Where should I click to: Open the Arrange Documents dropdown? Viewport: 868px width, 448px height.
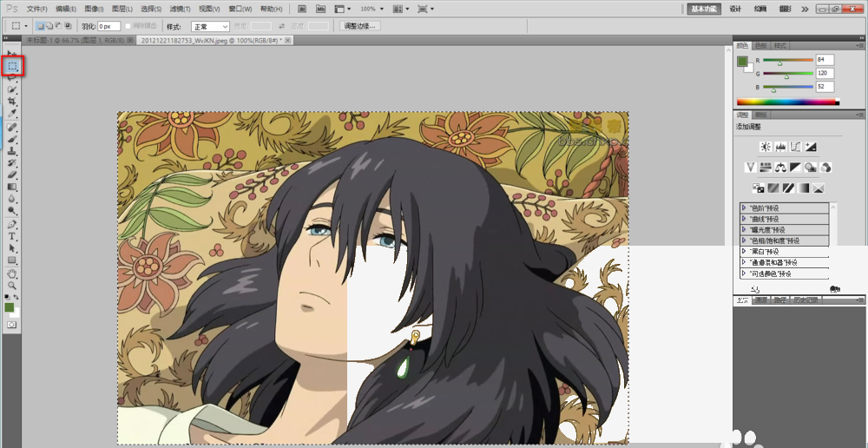tap(400, 10)
